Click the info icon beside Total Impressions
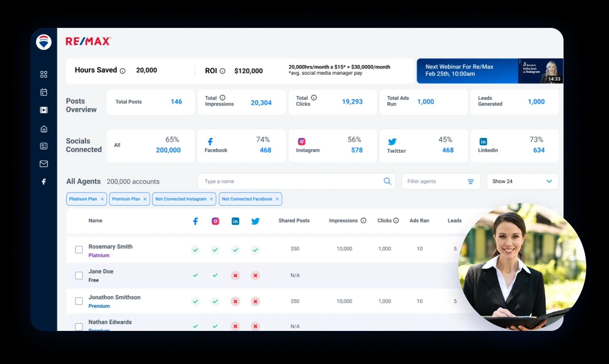 pos(222,98)
